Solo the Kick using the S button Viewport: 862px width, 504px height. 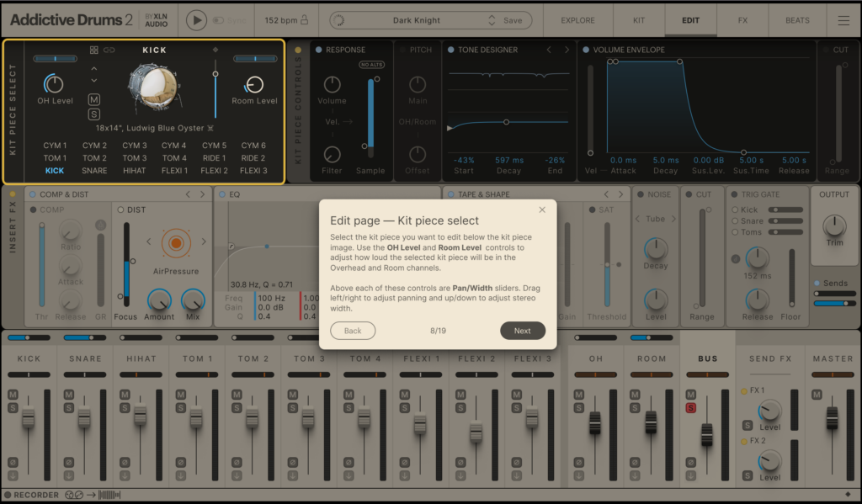pos(93,114)
